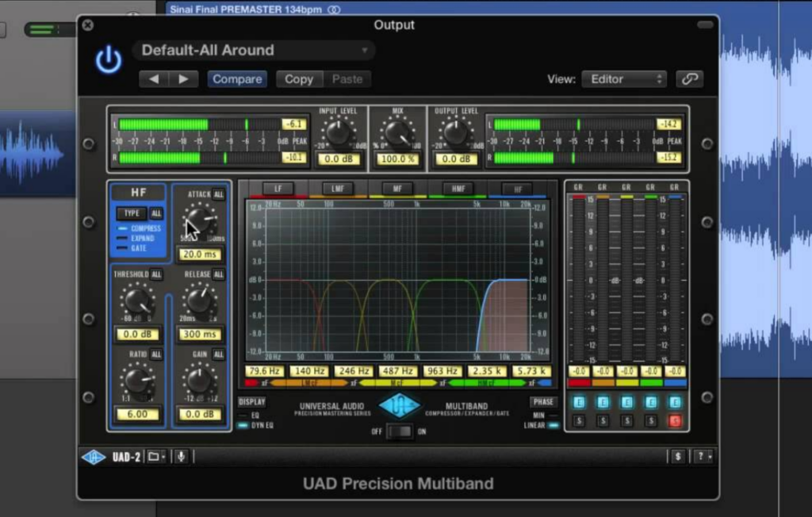Click the Ratio knob

tap(137, 381)
